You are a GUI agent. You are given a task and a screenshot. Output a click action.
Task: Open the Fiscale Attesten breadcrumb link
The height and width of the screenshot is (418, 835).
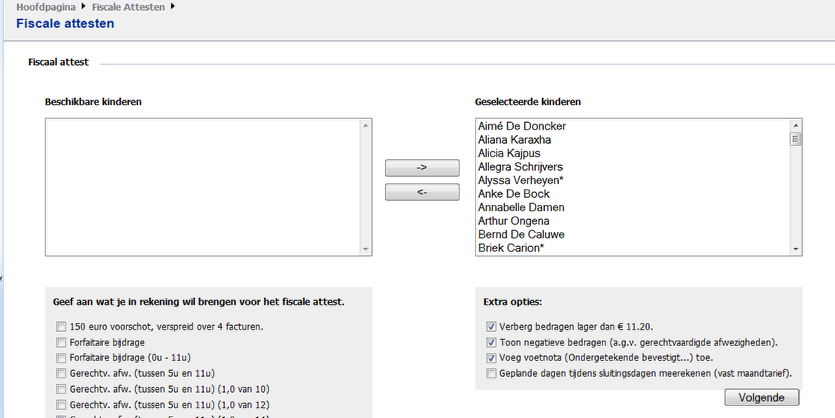coord(123,7)
